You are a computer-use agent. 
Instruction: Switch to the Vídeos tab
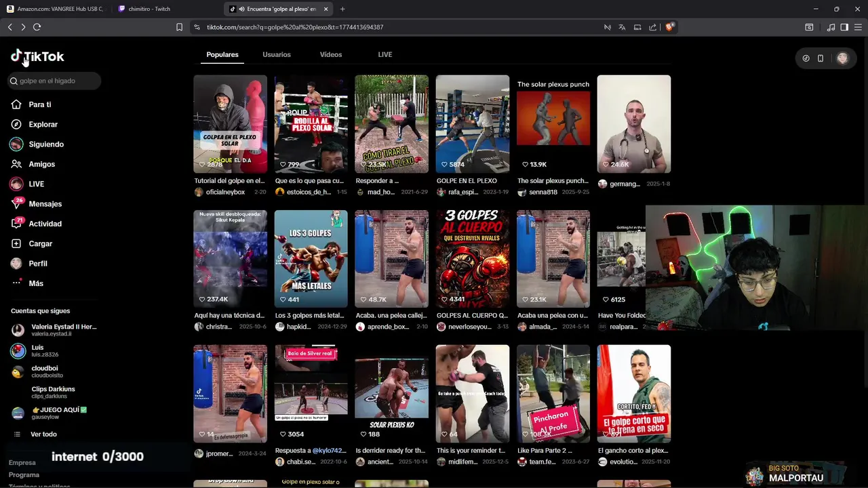click(331, 54)
